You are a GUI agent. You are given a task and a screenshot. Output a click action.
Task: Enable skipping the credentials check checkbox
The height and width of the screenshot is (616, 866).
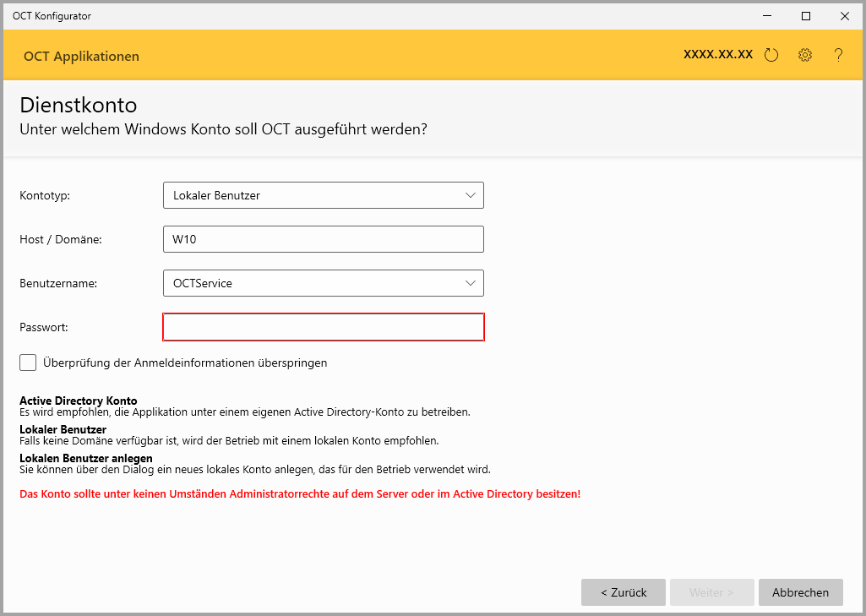tap(28, 363)
